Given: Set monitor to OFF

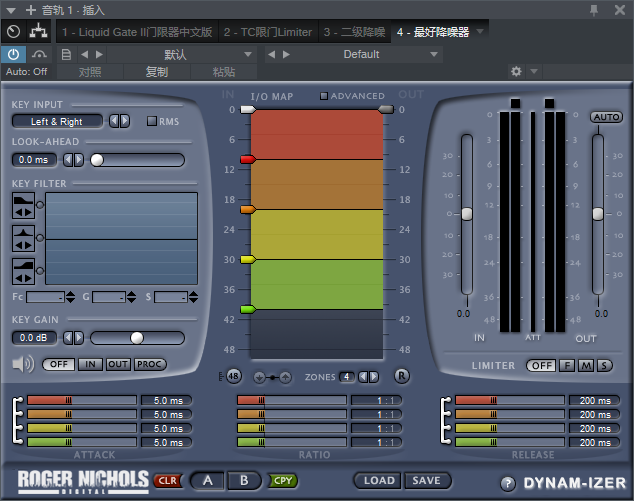Looking at the screenshot, I should click(59, 364).
